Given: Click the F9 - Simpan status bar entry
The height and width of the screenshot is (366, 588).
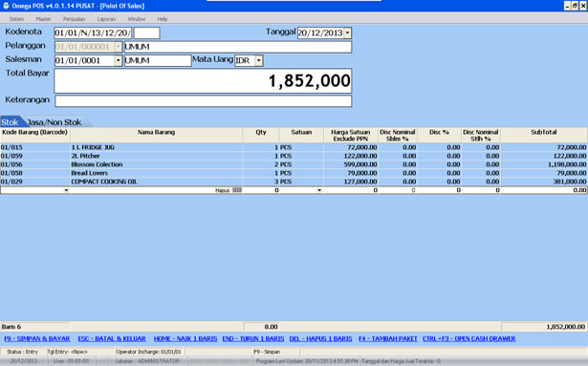Looking at the screenshot, I should coord(267,352).
